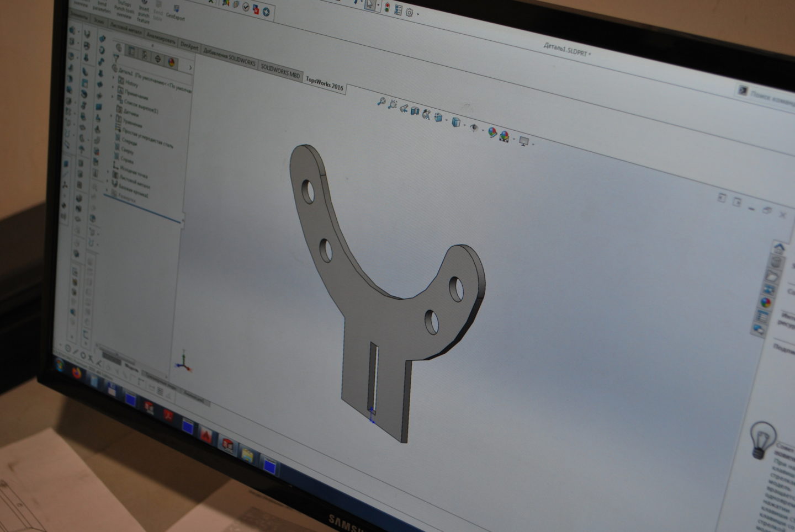Open the options gear icon in title toolbar
This screenshot has height=532, width=795.
(x=409, y=12)
